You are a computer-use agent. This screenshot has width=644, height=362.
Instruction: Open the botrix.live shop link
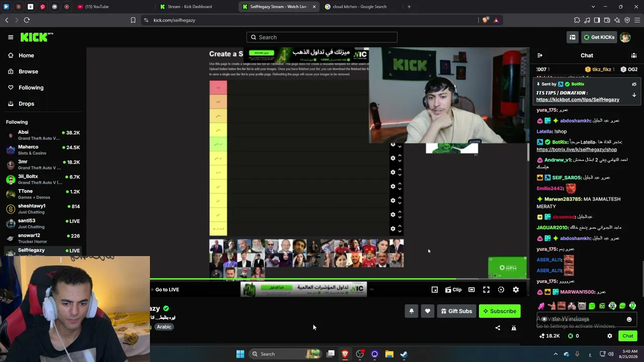pos(577,150)
